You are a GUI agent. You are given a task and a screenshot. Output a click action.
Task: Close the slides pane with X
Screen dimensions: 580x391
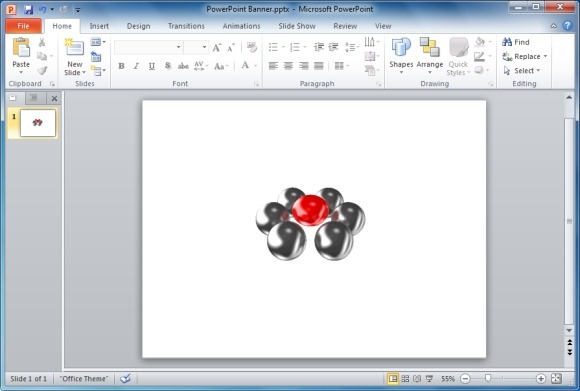click(x=54, y=98)
